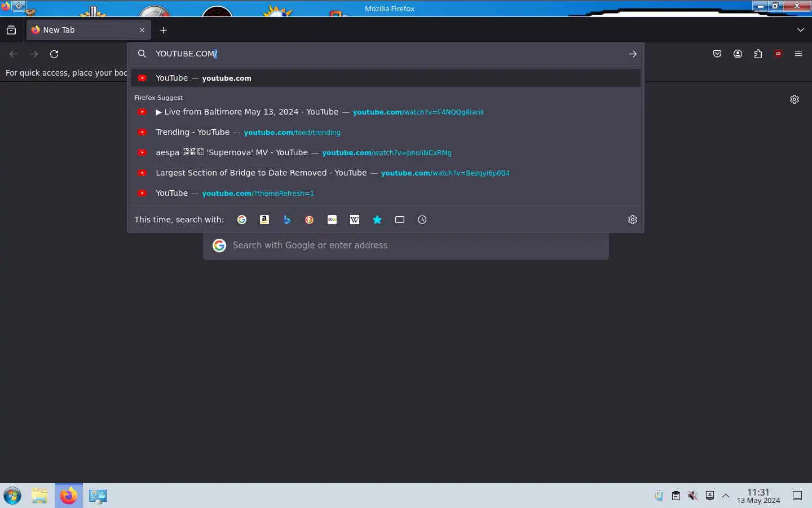Image resolution: width=812 pixels, height=508 pixels.
Task: Open the Firefox View button
Action: point(11,30)
